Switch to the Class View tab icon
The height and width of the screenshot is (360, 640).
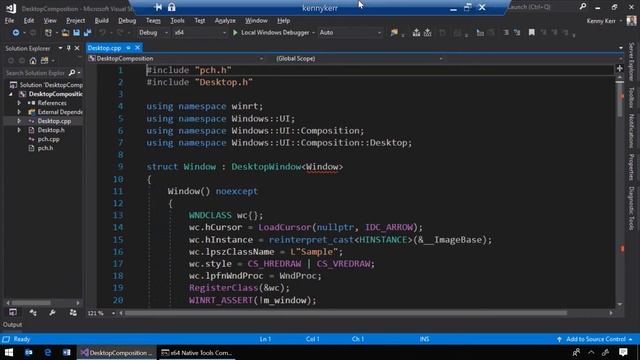pyautogui.click(x=33, y=313)
